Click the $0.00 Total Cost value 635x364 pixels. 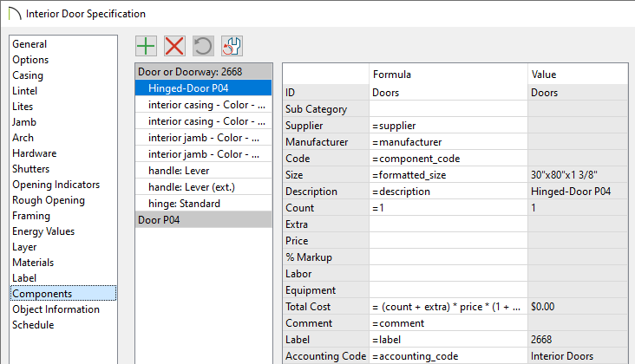pyautogui.click(x=578, y=307)
